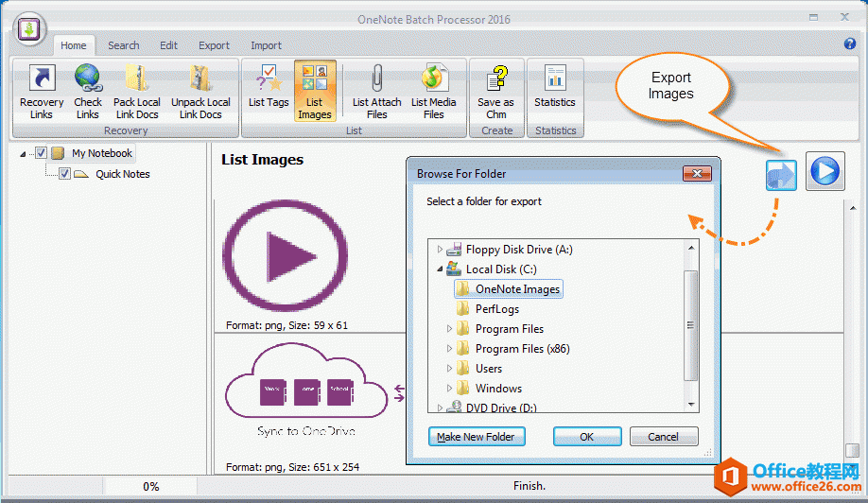This screenshot has height=503, width=868.
Task: Expand the Program Files node arrow
Action: pyautogui.click(x=449, y=329)
